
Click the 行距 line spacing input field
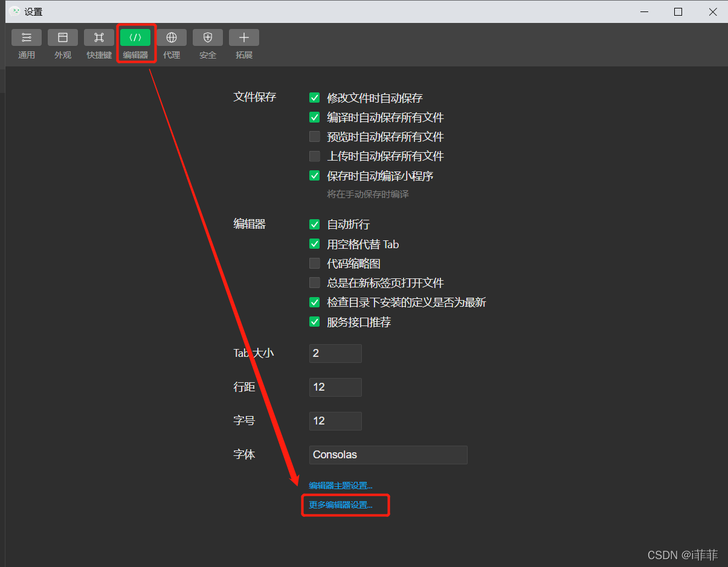[335, 387]
